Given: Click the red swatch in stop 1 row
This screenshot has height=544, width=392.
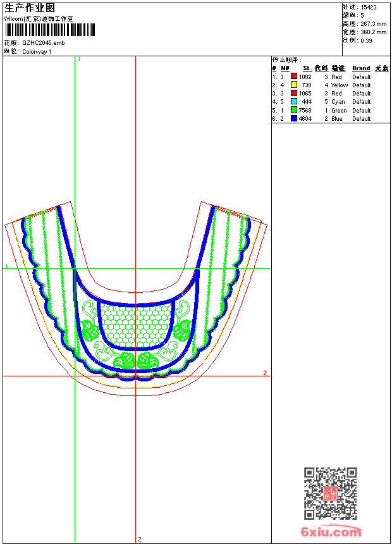Looking at the screenshot, I should point(294,77).
